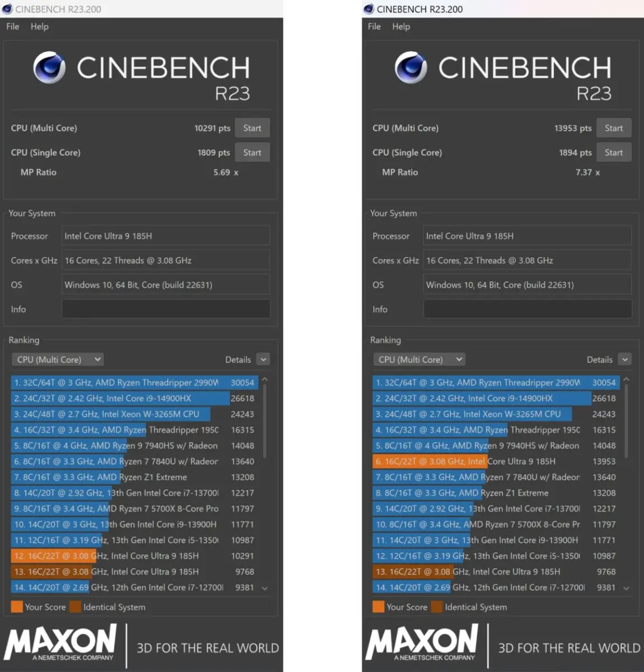Viewport: 644px width, 672px height.
Task: Click the ranking scrollbar down arrow, left window
Action: point(265,589)
